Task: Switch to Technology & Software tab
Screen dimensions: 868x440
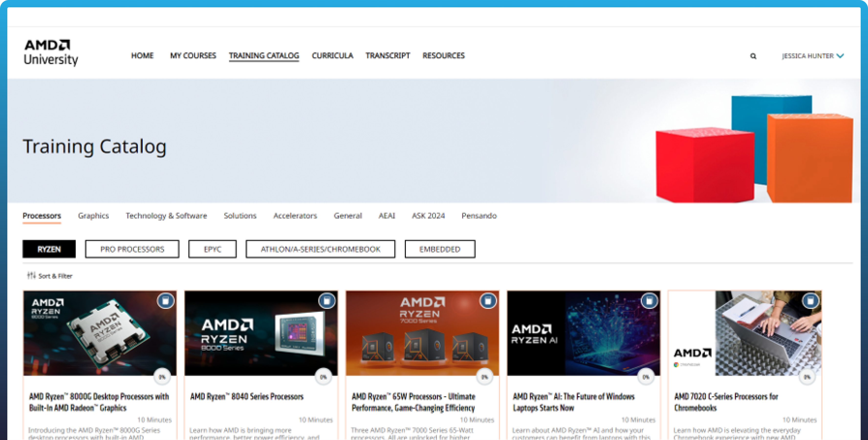Action: point(166,216)
